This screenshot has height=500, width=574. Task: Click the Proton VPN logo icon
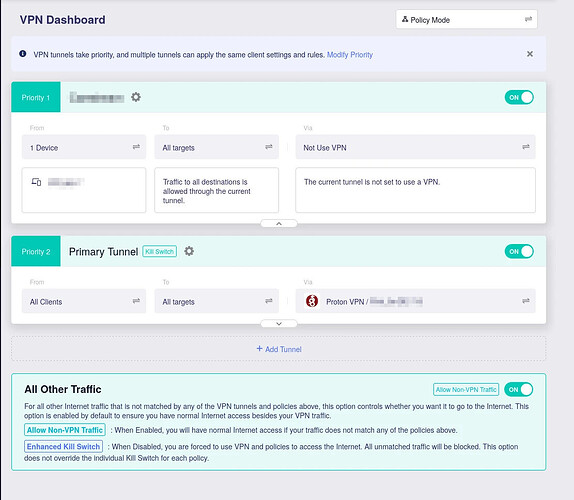312,301
